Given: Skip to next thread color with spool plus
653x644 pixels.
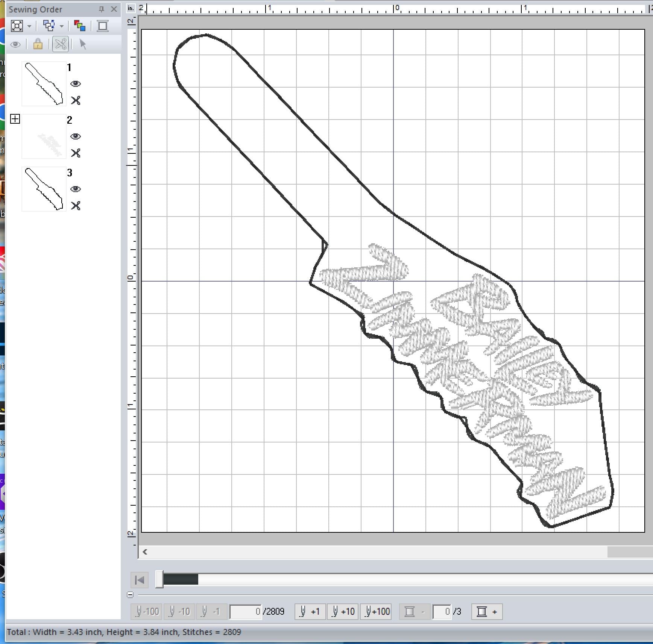Looking at the screenshot, I should 487,612.
